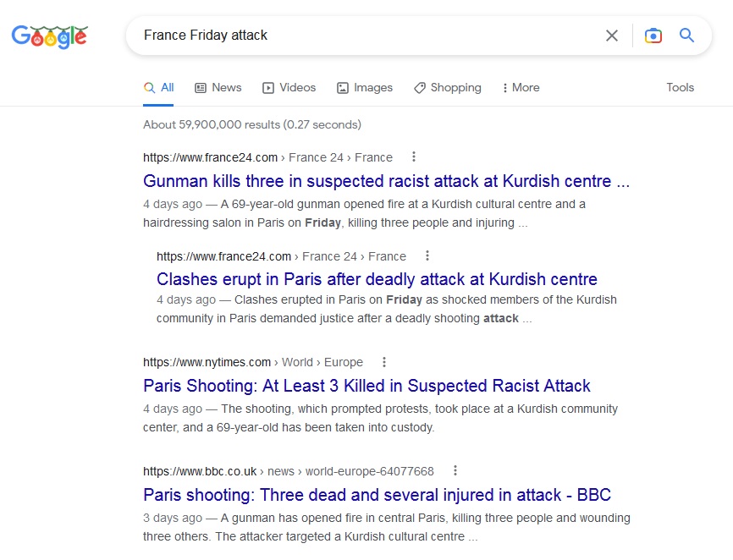Click the Google holiday logo
The height and width of the screenshot is (560, 733).
50,36
